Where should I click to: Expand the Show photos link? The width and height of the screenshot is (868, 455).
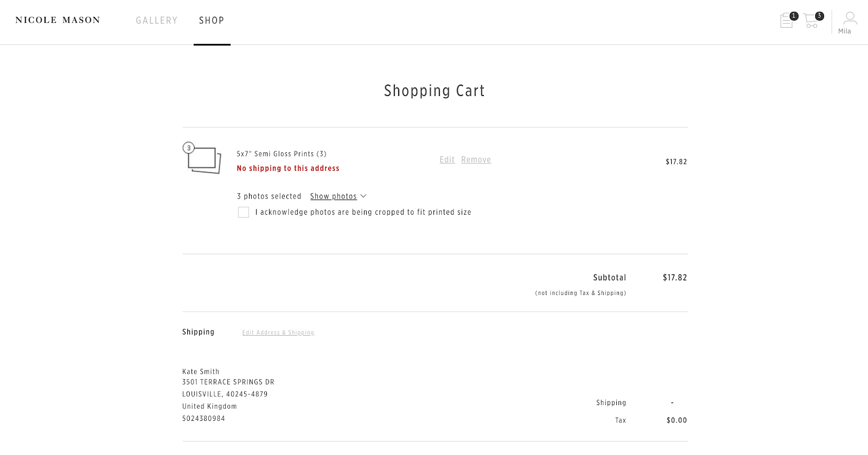click(x=333, y=196)
